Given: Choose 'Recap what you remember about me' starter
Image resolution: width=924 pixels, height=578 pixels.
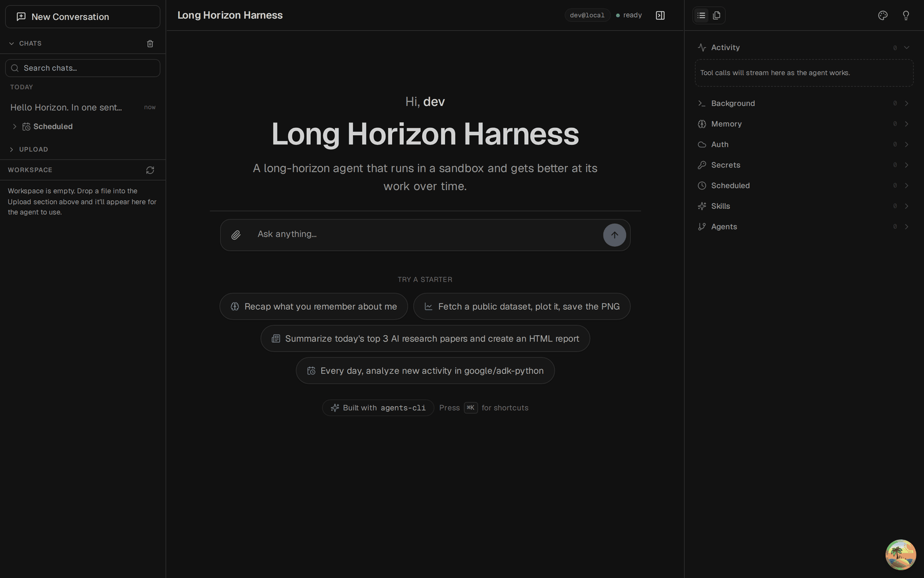Looking at the screenshot, I should (314, 306).
